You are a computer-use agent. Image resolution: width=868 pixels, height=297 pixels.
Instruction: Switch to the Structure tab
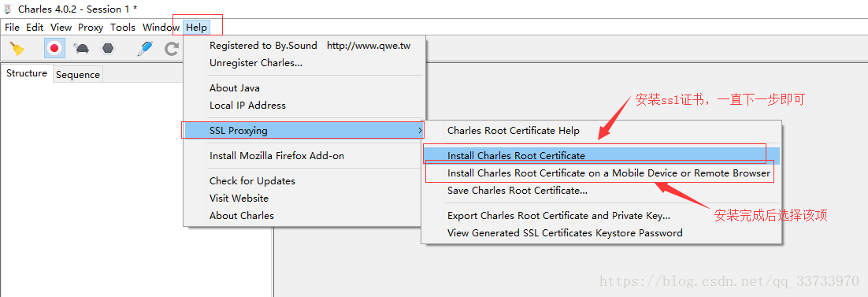(27, 73)
